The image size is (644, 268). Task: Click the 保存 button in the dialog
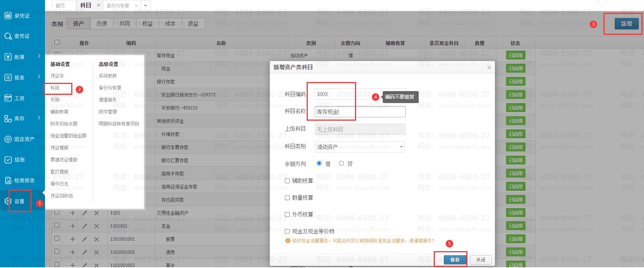pyautogui.click(x=455, y=260)
